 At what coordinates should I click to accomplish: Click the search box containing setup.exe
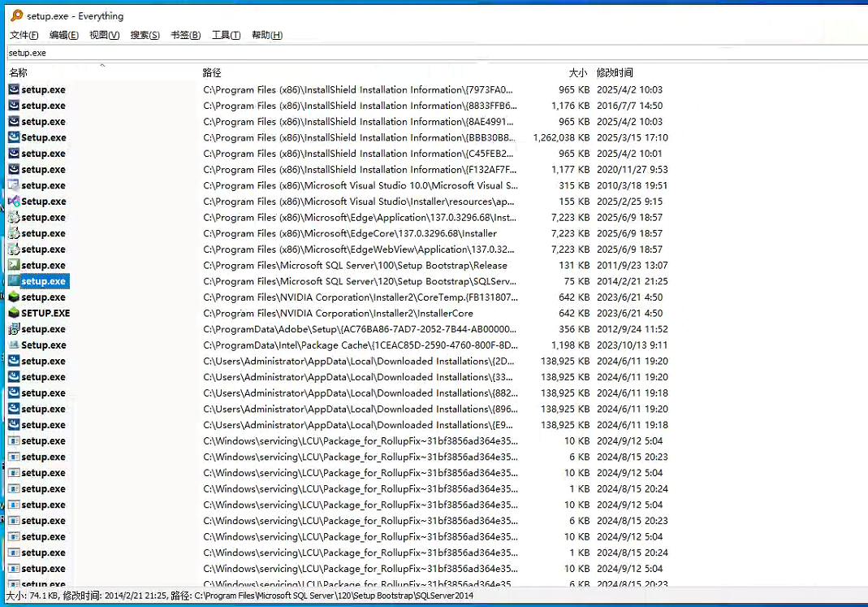coord(437,53)
